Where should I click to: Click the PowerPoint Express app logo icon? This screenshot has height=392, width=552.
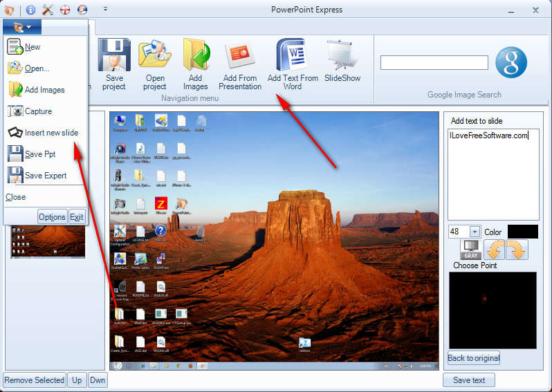click(9, 10)
